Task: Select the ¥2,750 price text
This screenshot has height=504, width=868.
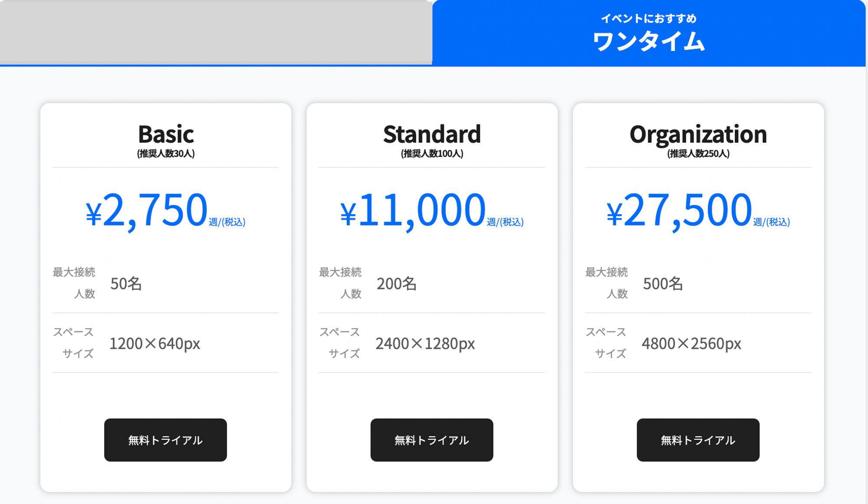Action: pyautogui.click(x=146, y=210)
